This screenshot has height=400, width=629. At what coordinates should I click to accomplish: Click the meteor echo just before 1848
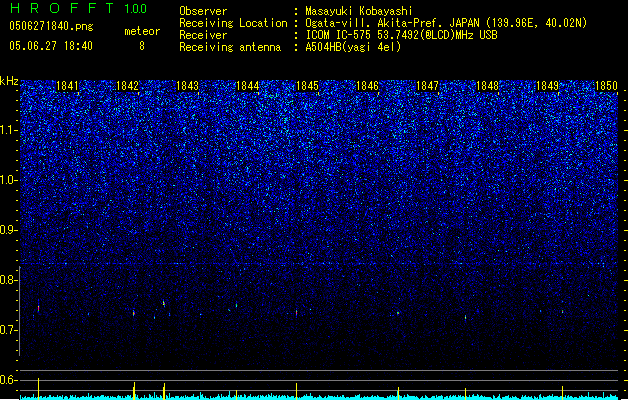465,317
